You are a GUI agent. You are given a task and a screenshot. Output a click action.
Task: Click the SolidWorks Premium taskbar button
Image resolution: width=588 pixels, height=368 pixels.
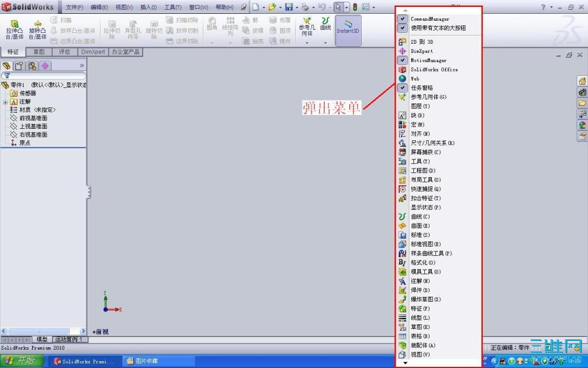(85, 361)
